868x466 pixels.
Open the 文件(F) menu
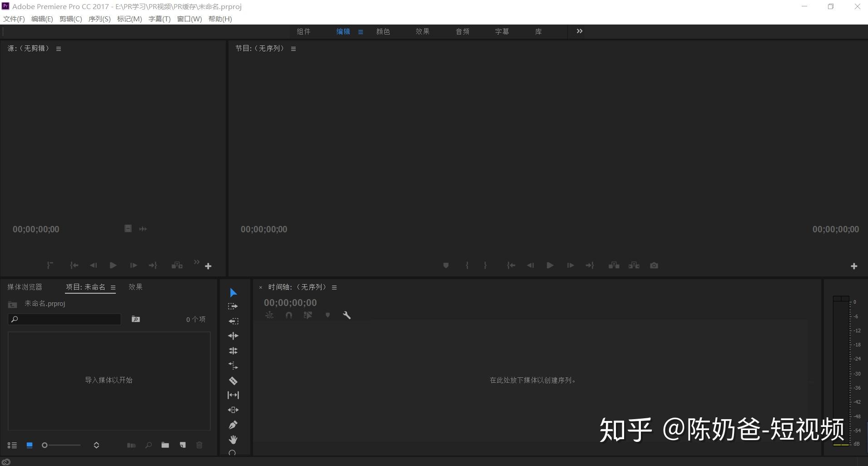(x=14, y=19)
